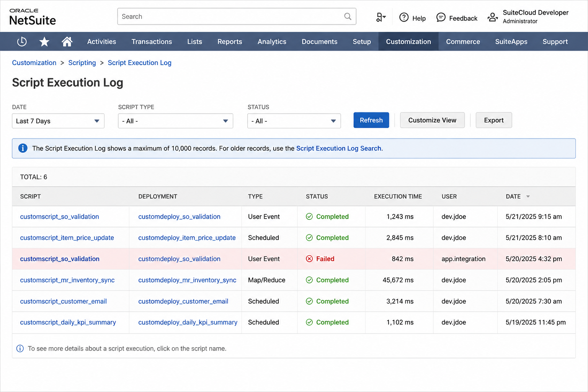Viewport: 588px width, 392px height.
Task: Click Completed check icon for customer_email row
Action: pyautogui.click(x=309, y=301)
